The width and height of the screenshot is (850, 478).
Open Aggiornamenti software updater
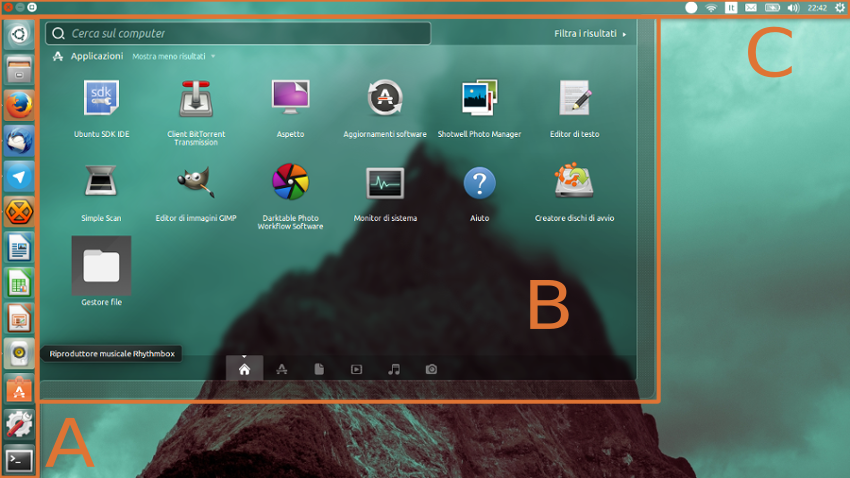click(x=385, y=99)
